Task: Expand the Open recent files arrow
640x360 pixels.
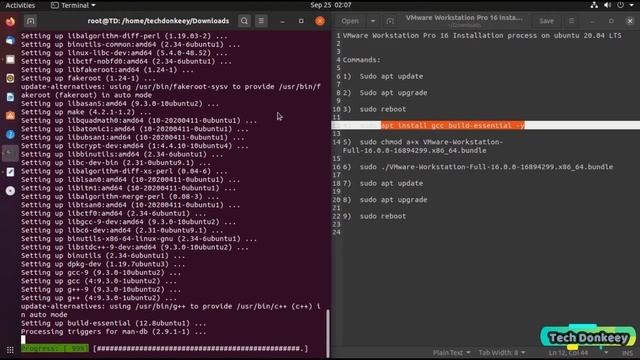Action: pos(373,21)
